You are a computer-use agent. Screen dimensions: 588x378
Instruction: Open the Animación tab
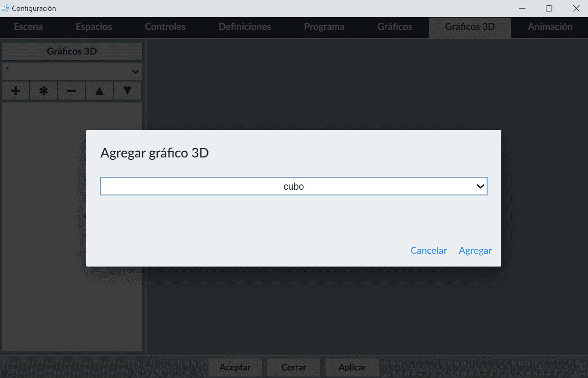coord(550,27)
